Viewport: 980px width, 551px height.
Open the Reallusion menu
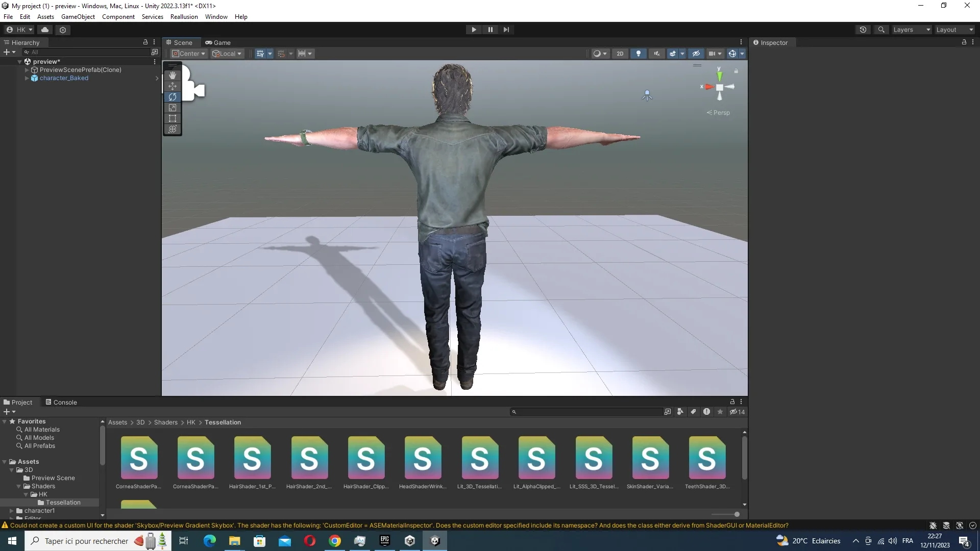pyautogui.click(x=184, y=17)
